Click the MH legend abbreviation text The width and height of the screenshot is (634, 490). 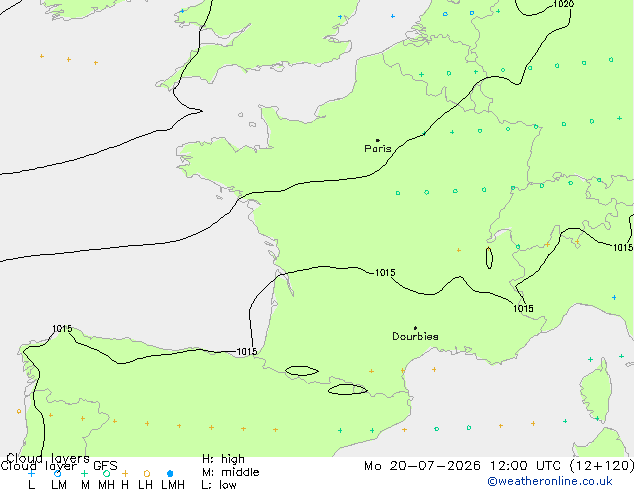pyautogui.click(x=106, y=484)
